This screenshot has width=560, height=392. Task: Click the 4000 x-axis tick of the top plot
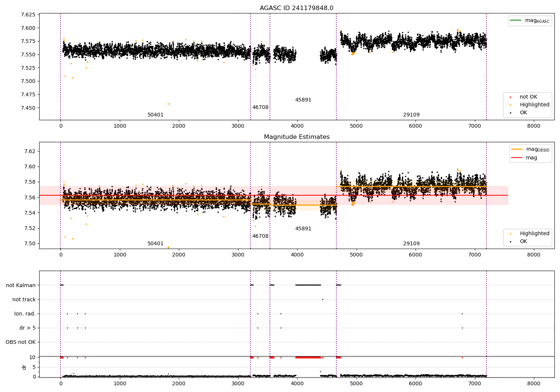pos(297,126)
